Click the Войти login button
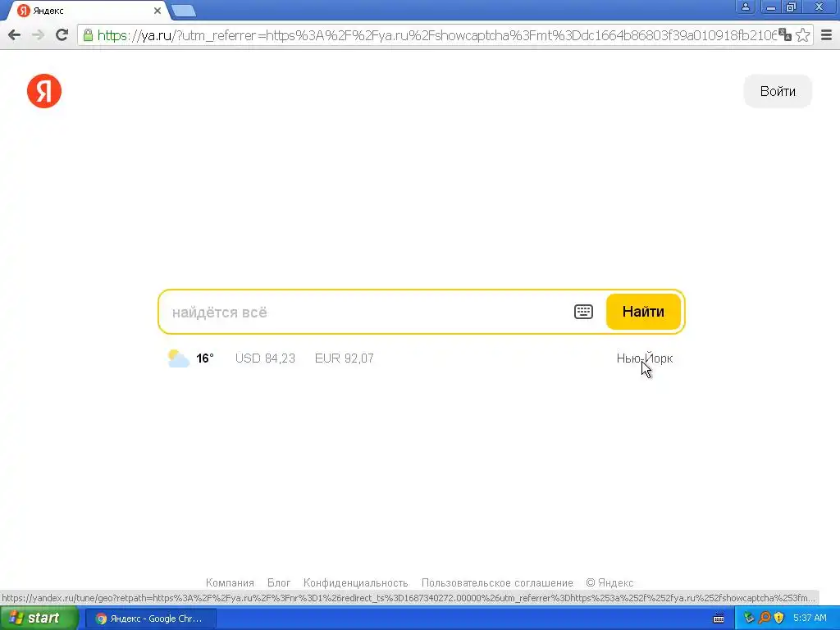 coord(778,91)
